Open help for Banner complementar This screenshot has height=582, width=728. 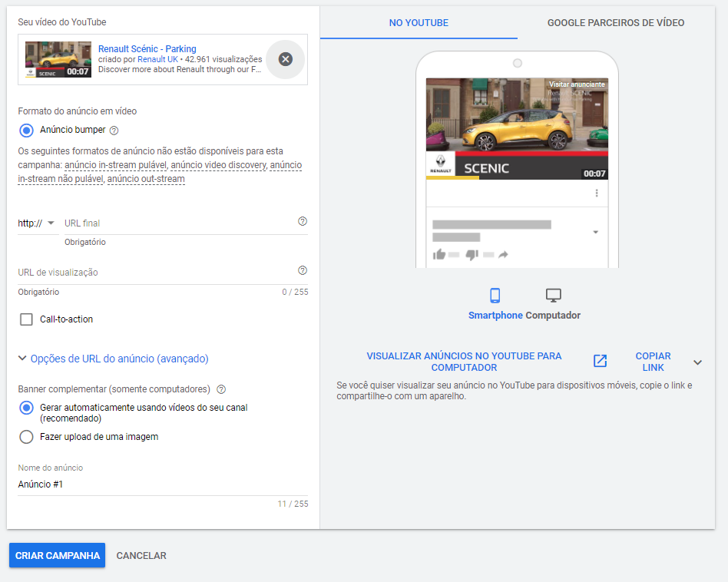coord(221,389)
